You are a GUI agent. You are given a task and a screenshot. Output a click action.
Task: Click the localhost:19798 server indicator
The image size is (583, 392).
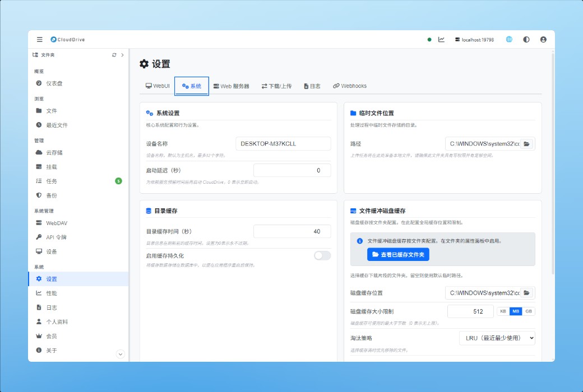pos(474,39)
